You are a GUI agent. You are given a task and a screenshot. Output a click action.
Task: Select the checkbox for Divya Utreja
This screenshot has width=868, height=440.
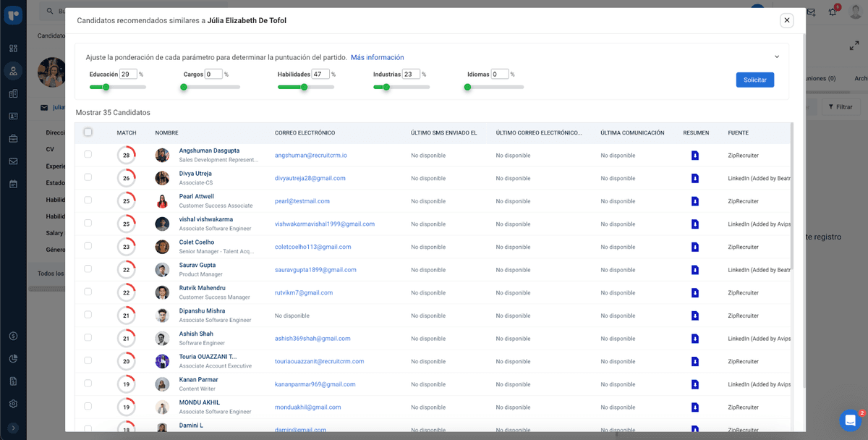pos(88,177)
